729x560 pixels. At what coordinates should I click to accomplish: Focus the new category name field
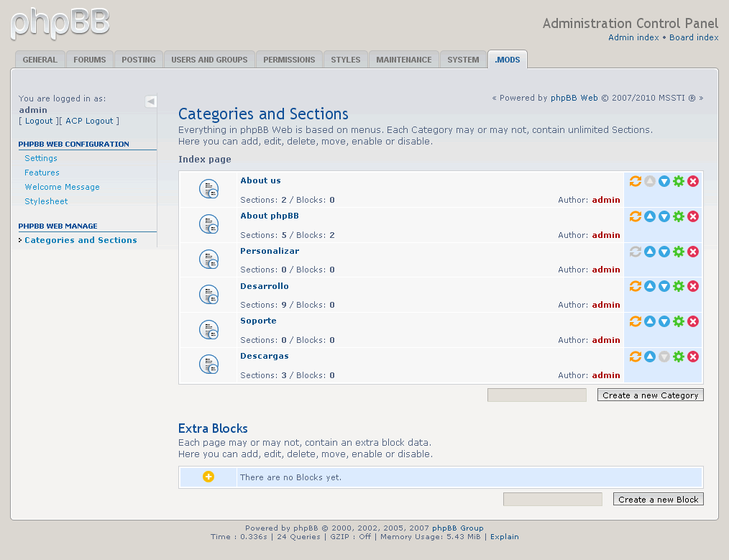(537, 395)
